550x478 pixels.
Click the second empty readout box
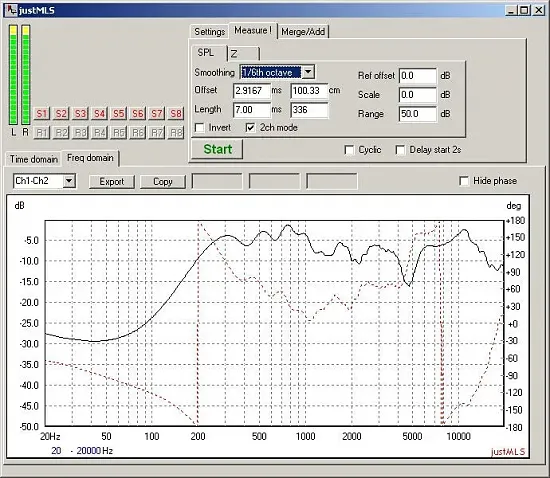pos(274,181)
